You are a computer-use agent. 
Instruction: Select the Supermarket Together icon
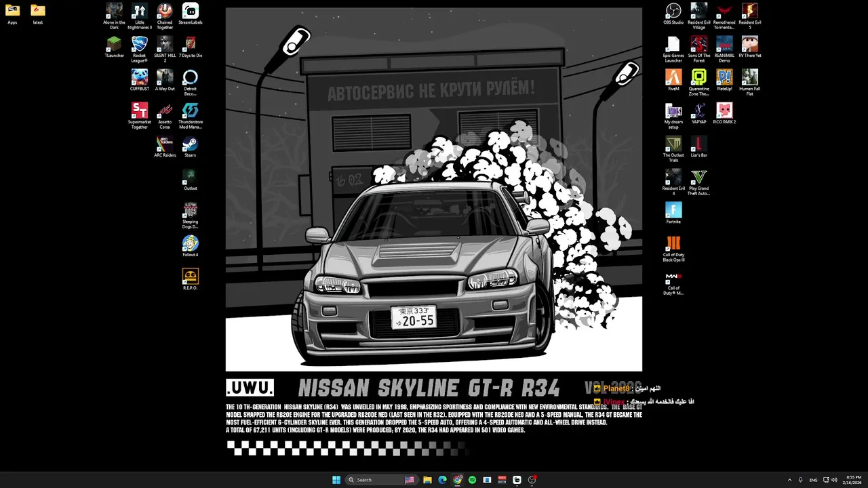[x=140, y=116]
